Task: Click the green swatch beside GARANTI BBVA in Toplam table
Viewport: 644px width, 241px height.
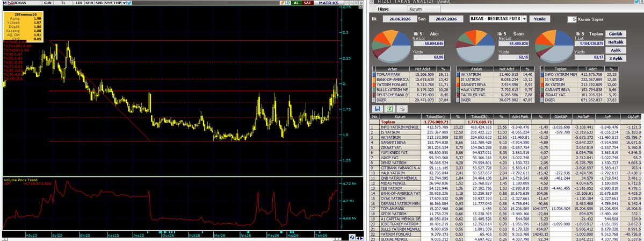Action: pyautogui.click(x=542, y=89)
